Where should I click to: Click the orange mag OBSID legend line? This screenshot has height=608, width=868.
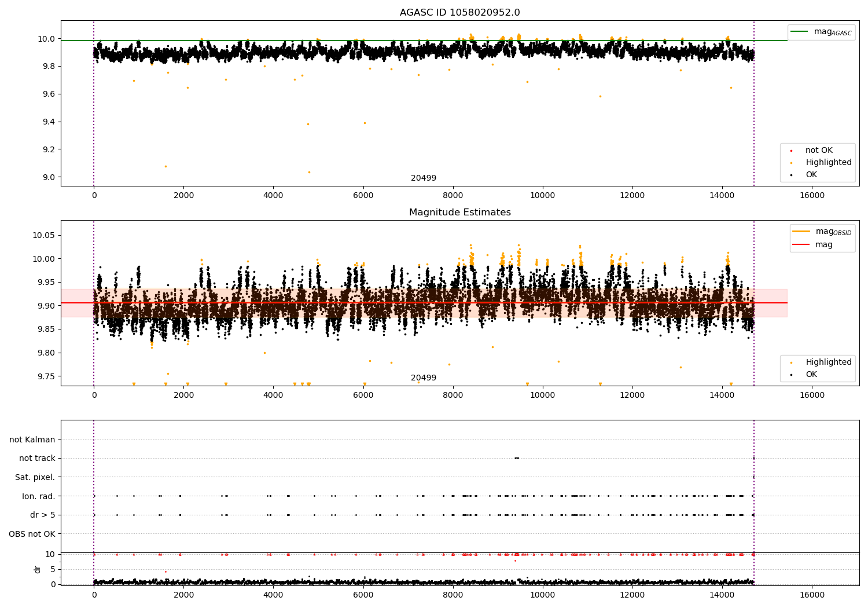pyautogui.click(x=801, y=232)
